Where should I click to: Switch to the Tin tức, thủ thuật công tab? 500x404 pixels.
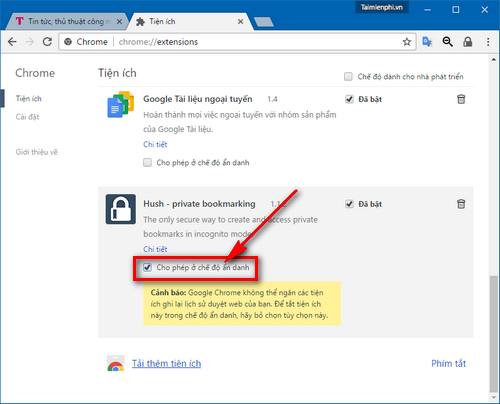click(66, 22)
